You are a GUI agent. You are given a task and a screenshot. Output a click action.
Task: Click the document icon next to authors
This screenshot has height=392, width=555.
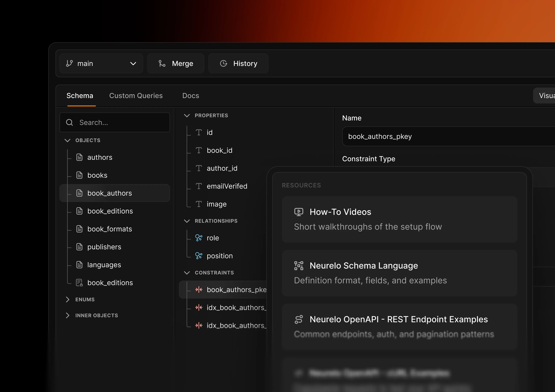point(79,157)
